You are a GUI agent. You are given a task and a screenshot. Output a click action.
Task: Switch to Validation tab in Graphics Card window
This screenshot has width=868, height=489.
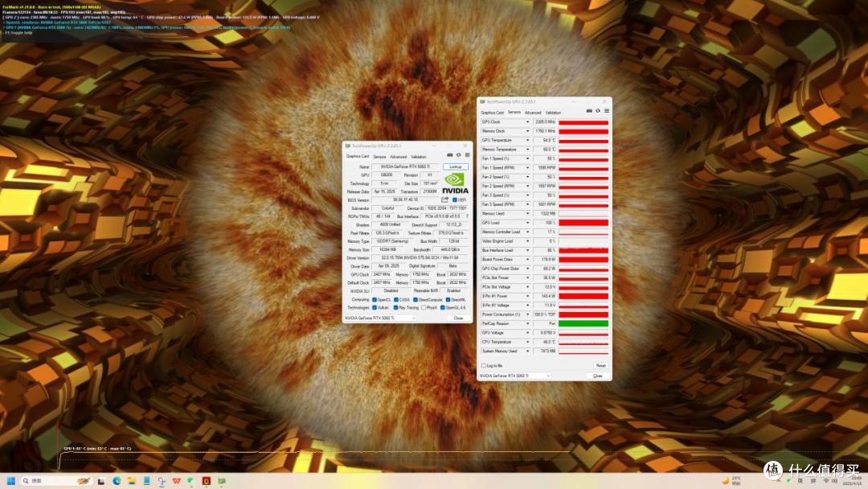[x=419, y=157]
